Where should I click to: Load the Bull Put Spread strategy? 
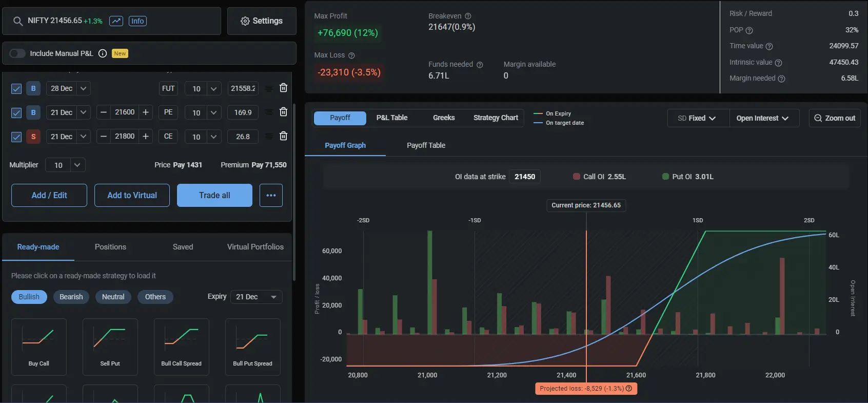coord(253,347)
